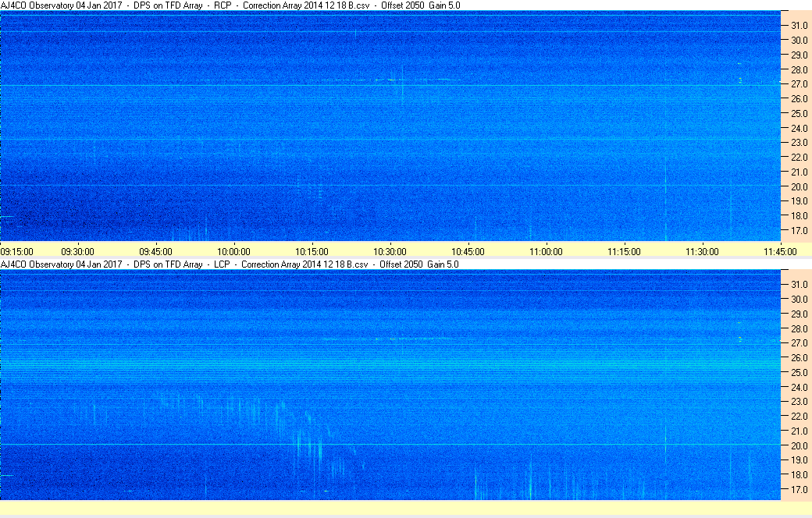Screen dimensions: 812x518
Task: Click the 09:45:00 time axis label
Action: 156,252
